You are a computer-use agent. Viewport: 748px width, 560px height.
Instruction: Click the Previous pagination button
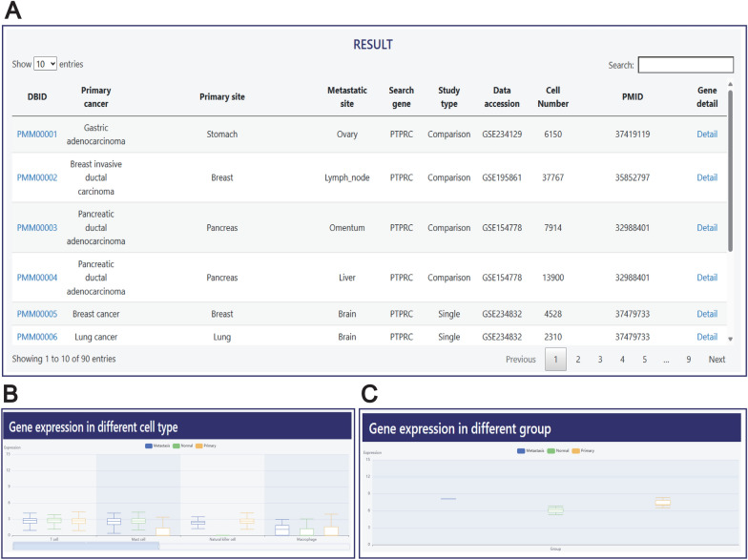point(521,359)
